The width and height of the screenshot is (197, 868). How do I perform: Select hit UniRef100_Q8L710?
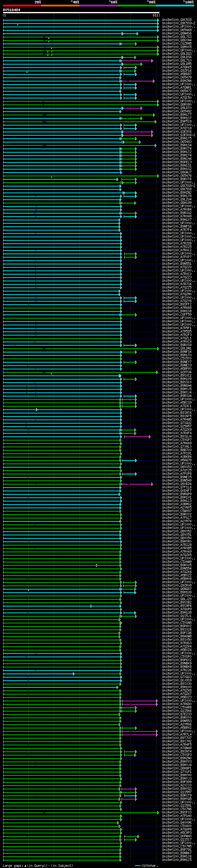[177, 61]
